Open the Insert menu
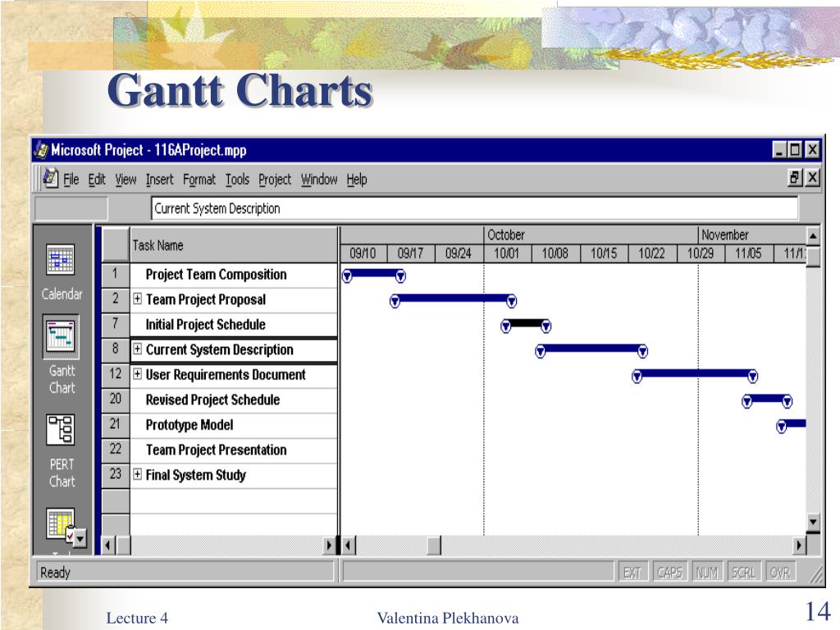The image size is (840, 630). tap(160, 180)
